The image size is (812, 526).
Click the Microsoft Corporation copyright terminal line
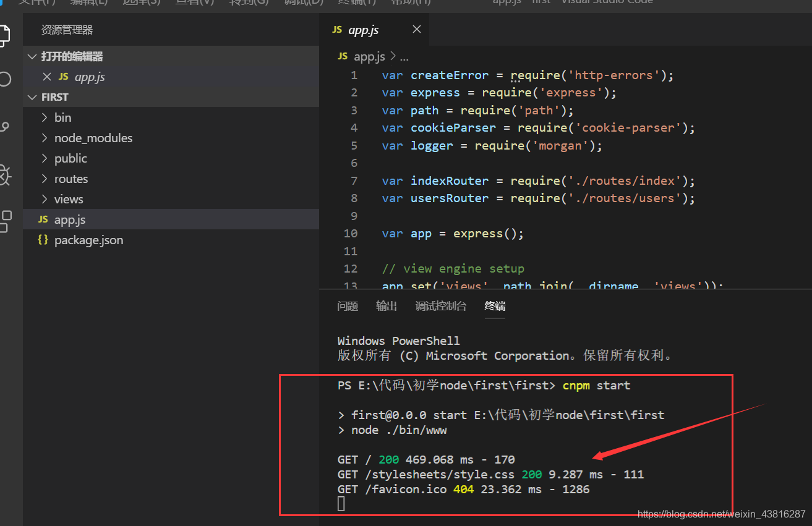point(505,356)
